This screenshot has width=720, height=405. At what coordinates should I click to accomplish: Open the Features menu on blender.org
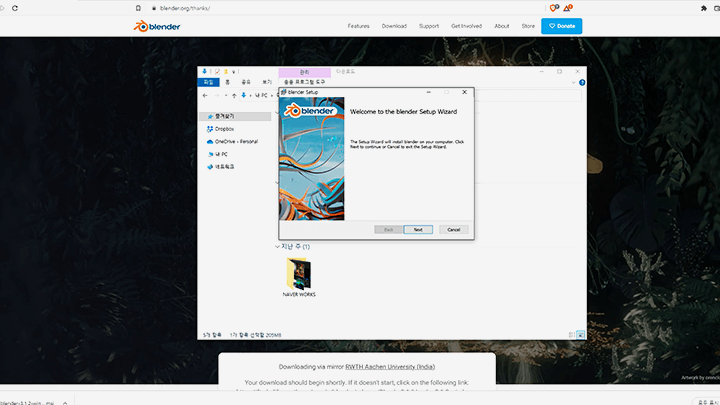point(359,26)
